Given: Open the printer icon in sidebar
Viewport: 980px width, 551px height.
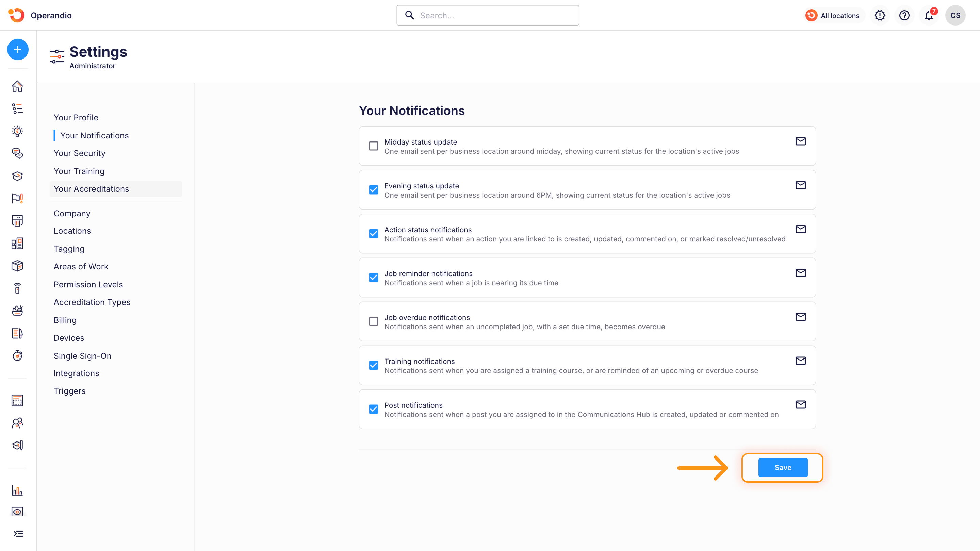Looking at the screenshot, I should 17,221.
